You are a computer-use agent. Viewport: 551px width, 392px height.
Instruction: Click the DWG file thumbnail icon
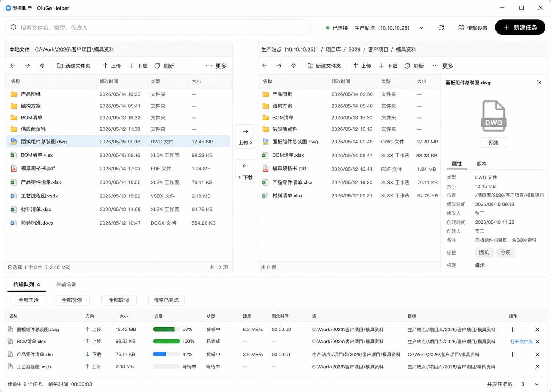pos(494,116)
